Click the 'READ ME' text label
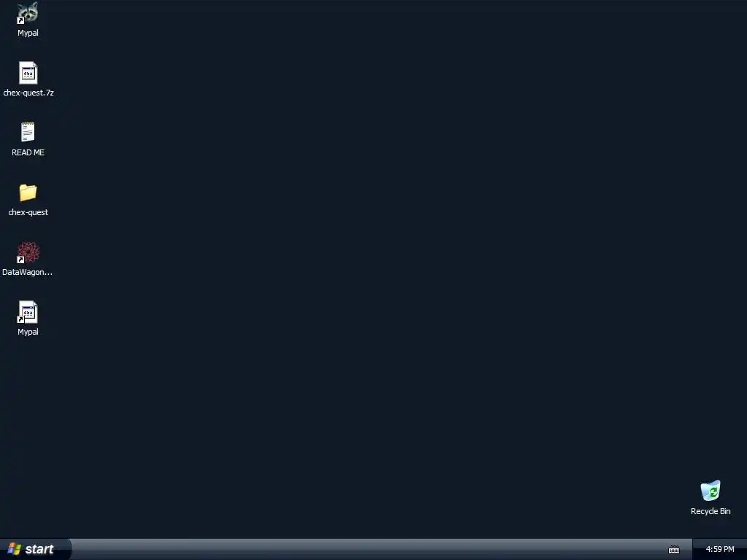The image size is (747, 560). [28, 152]
